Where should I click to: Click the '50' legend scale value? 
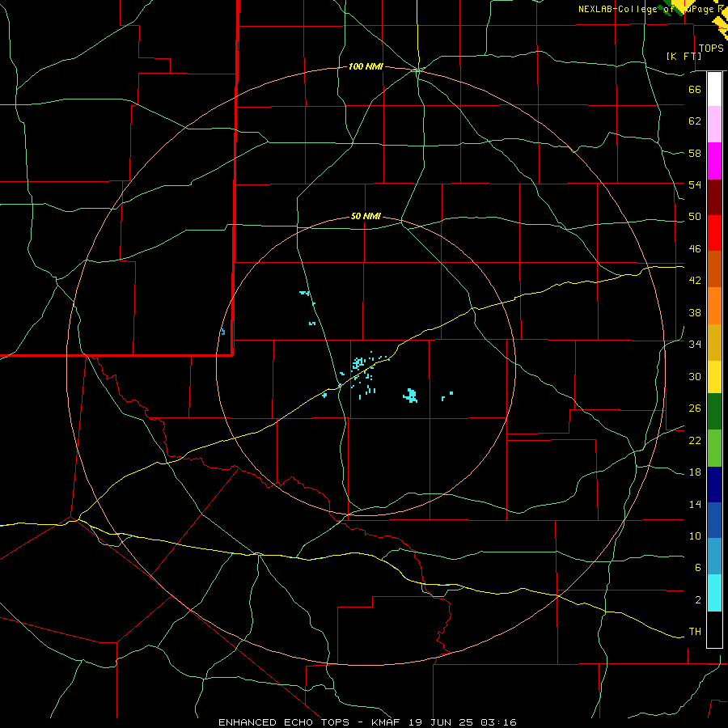(x=695, y=217)
